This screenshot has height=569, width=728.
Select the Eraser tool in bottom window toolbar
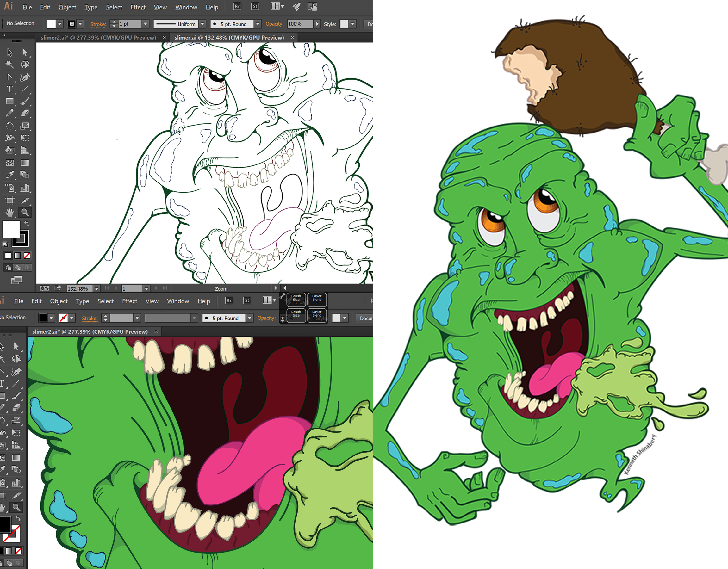[x=16, y=407]
